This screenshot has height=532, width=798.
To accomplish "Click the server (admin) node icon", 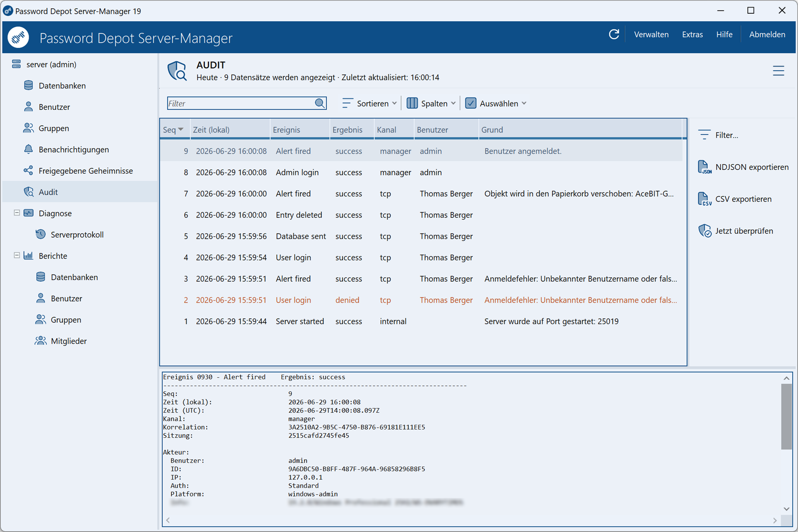I will click(16, 64).
